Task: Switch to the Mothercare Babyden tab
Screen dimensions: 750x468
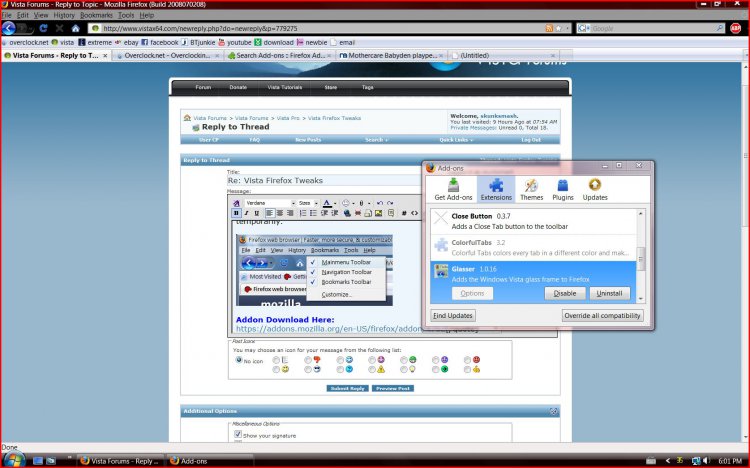Action: (x=391, y=56)
